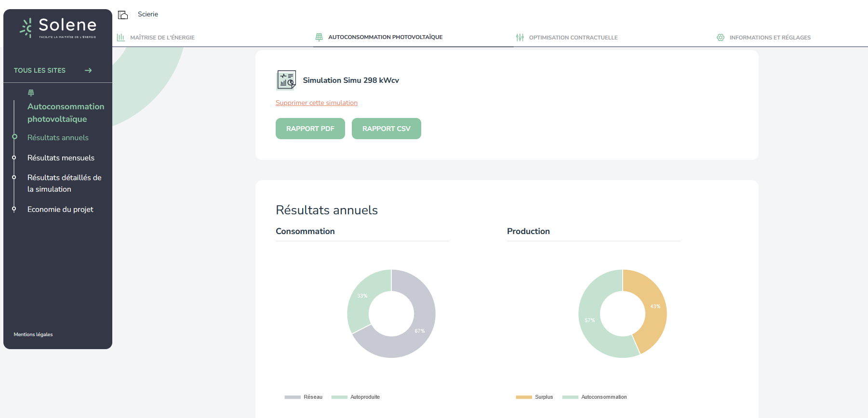The width and height of the screenshot is (868, 418).
Task: Click the simulation report icon
Action: (286, 80)
